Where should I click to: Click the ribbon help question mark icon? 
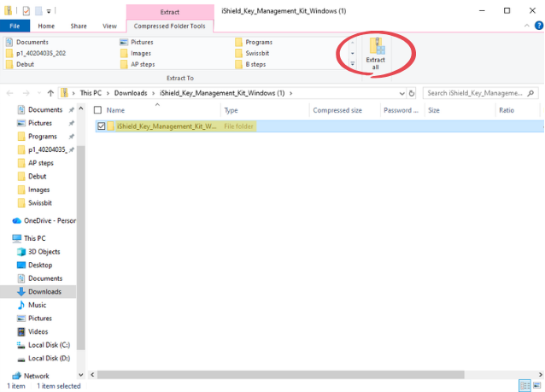click(539, 26)
